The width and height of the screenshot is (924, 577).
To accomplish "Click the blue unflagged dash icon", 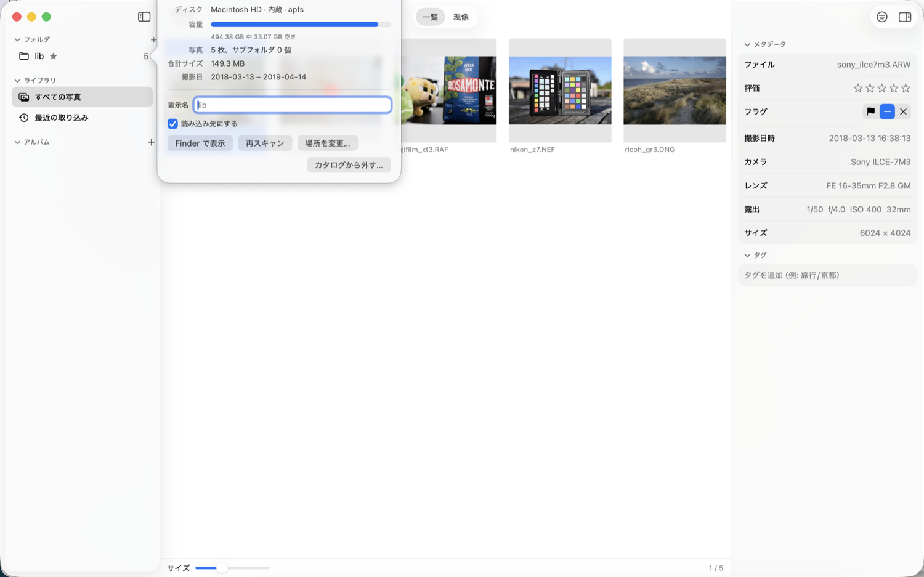I will click(x=887, y=111).
